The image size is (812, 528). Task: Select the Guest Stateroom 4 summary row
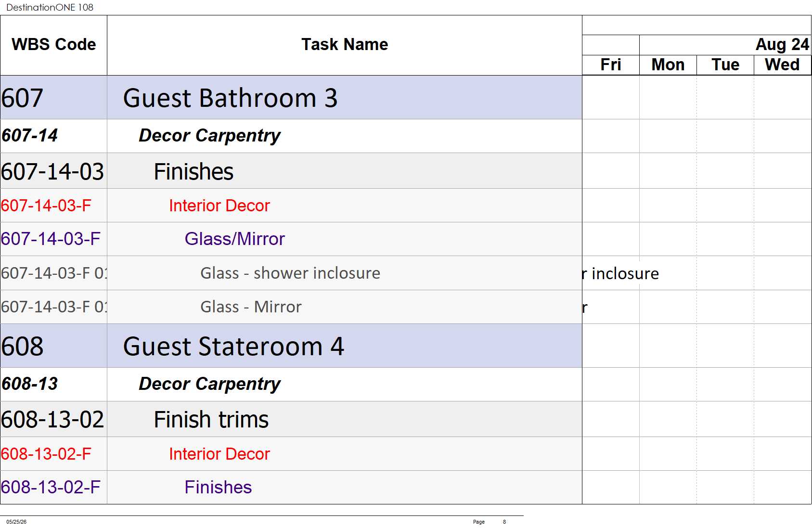[291, 346]
